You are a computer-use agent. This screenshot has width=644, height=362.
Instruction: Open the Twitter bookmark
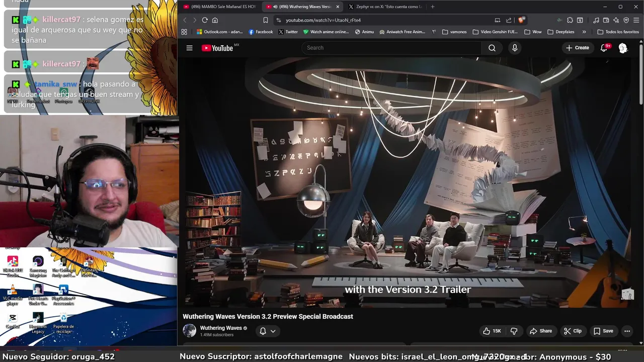(288, 32)
